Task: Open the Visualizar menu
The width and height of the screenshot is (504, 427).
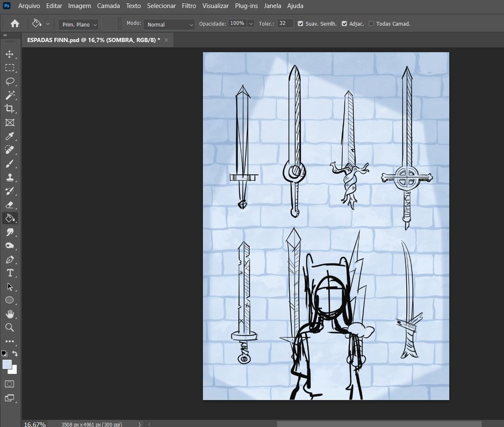Action: pos(215,6)
